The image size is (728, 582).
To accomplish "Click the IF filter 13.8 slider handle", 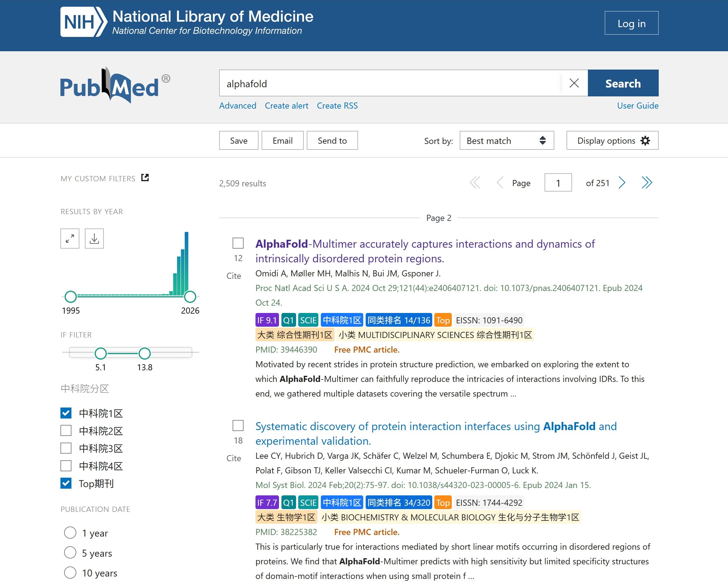I will 144,353.
